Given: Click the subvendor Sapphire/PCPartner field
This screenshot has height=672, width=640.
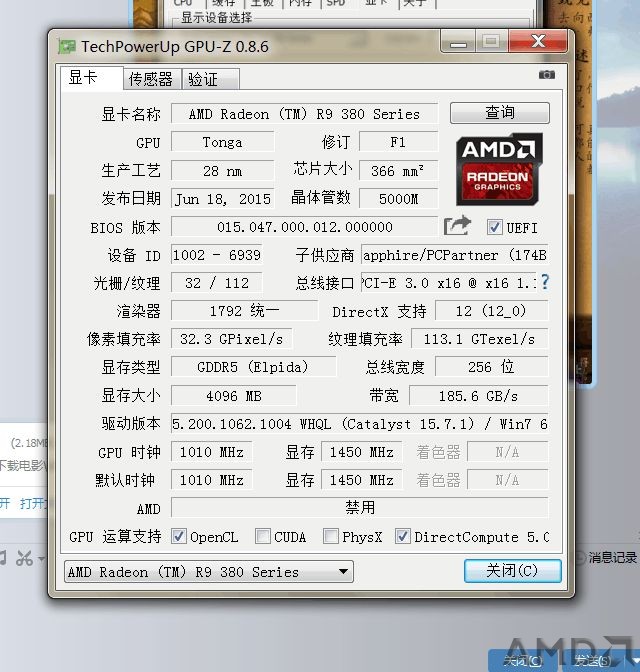Looking at the screenshot, I should coord(455,255).
